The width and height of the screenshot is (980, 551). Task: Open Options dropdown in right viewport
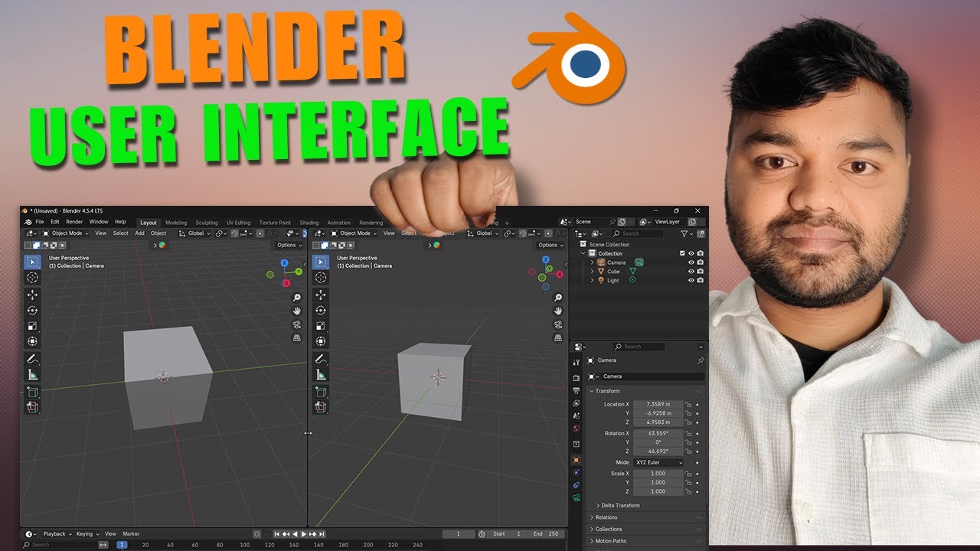pyautogui.click(x=551, y=245)
